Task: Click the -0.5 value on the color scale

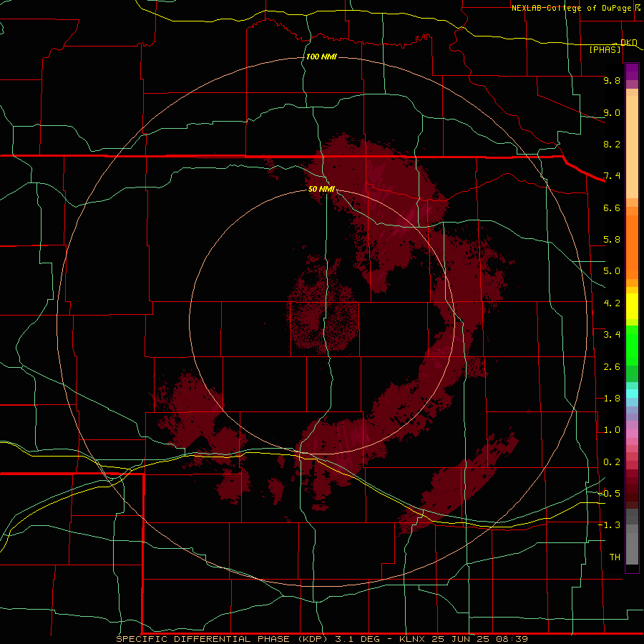Action: coord(609,494)
